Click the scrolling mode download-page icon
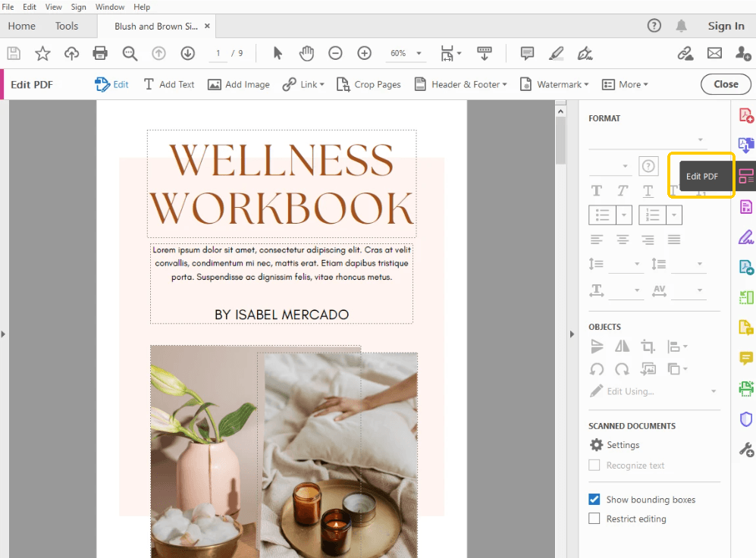 484,53
